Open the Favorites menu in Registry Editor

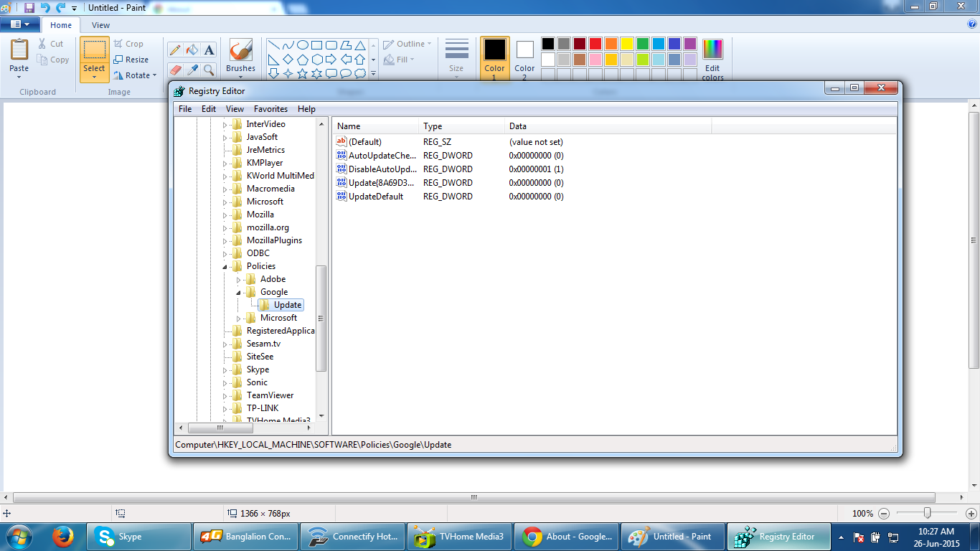[270, 109]
